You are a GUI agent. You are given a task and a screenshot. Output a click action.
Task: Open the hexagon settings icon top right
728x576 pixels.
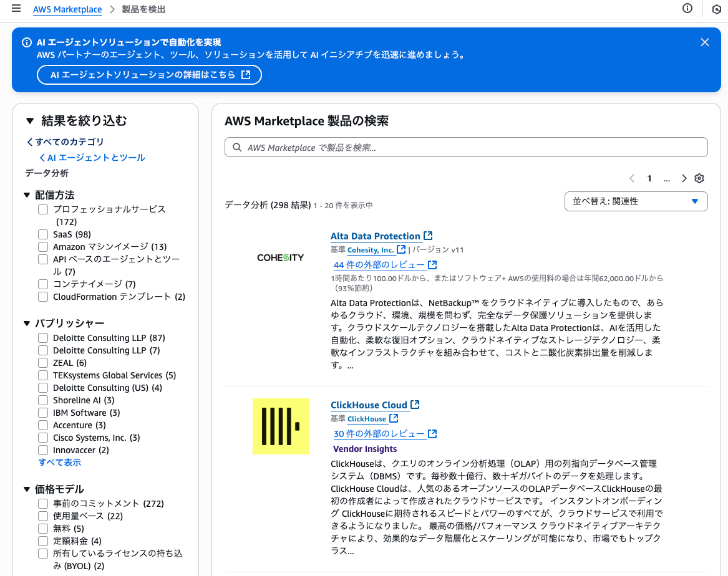tap(716, 9)
